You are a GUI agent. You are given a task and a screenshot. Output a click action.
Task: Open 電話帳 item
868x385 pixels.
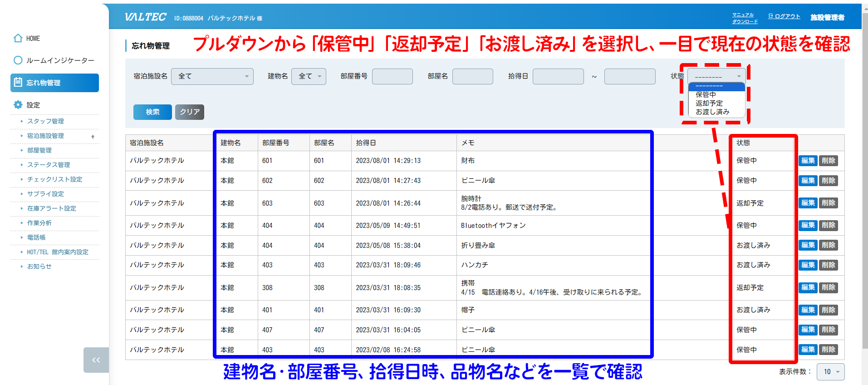(x=36, y=237)
